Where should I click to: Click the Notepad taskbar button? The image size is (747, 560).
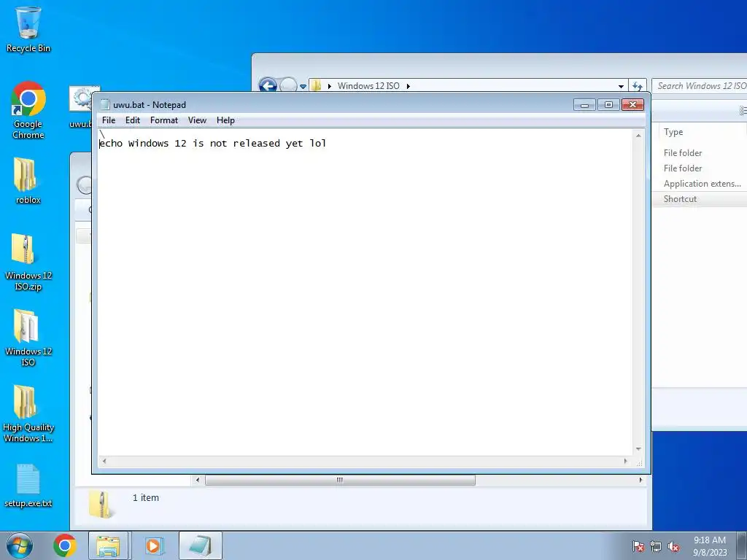click(201, 545)
